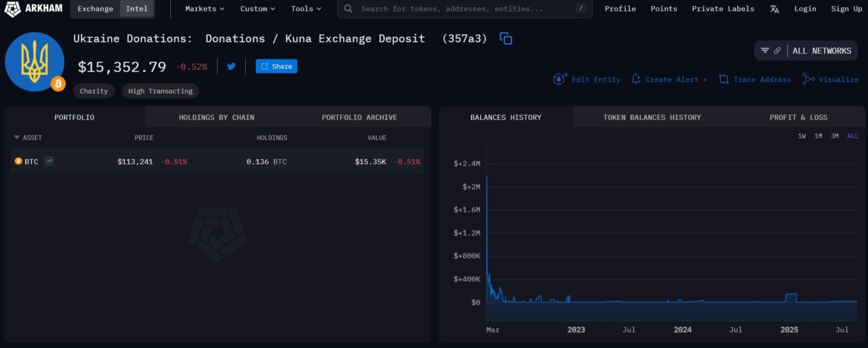Click the Trace Address icon
Screen dimensions: 868x348
[723, 79]
